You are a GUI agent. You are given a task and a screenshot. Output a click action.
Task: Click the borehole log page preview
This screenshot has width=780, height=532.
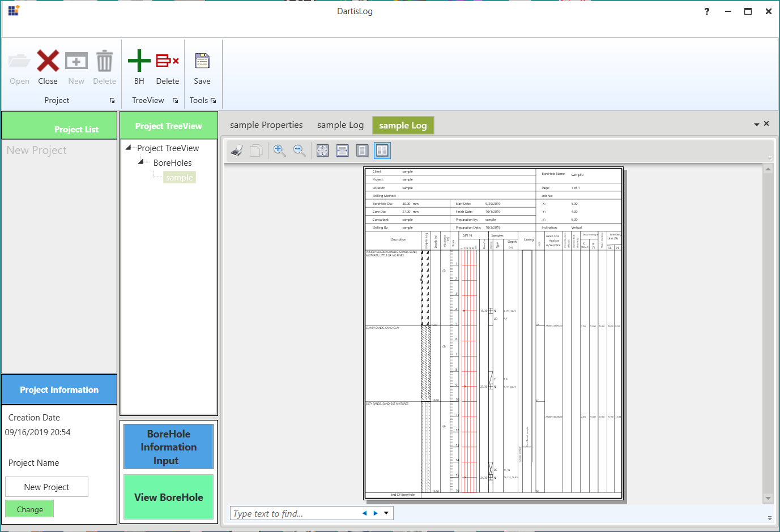click(x=493, y=333)
